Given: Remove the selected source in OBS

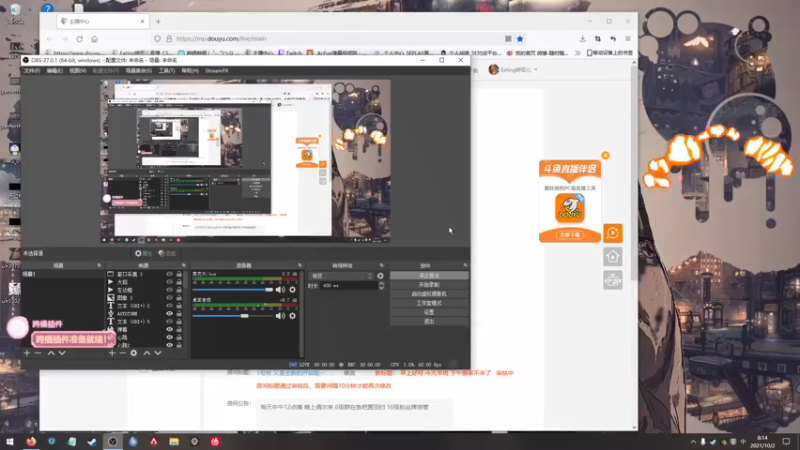Looking at the screenshot, I should (x=122, y=353).
